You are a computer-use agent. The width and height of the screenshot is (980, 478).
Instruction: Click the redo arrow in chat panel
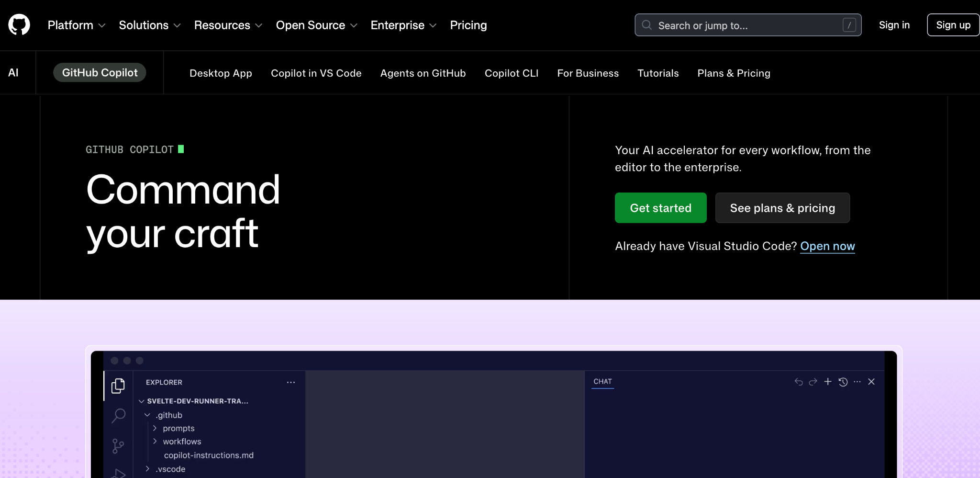click(813, 382)
